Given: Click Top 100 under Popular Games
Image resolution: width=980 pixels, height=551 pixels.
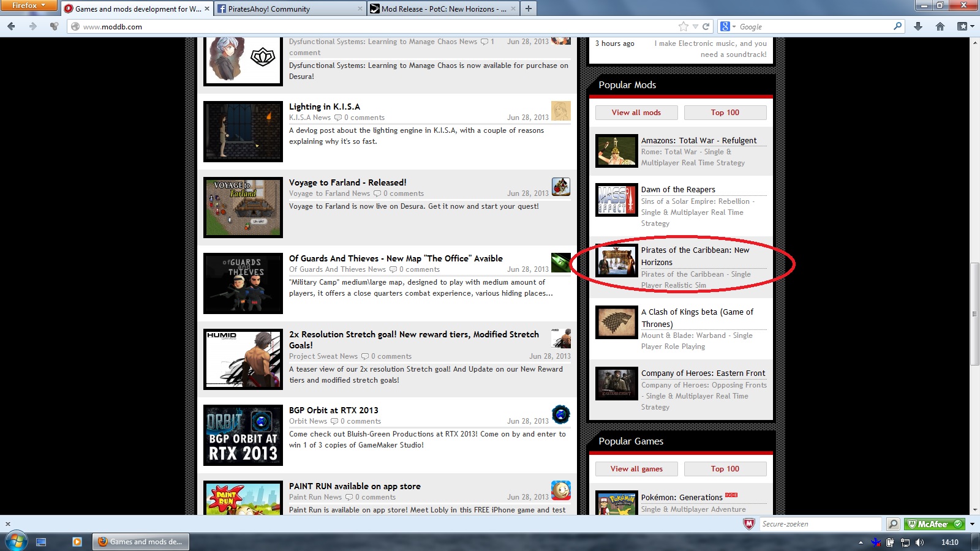Looking at the screenshot, I should point(725,469).
